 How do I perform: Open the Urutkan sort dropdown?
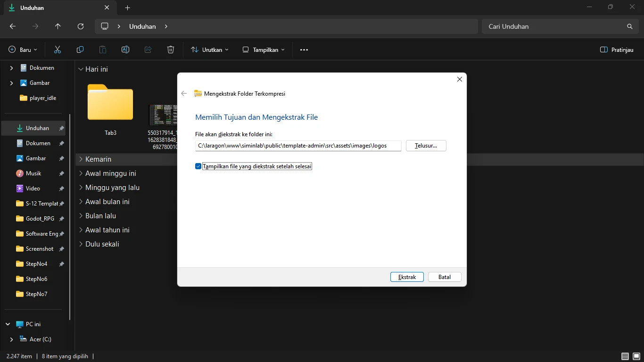click(209, 49)
